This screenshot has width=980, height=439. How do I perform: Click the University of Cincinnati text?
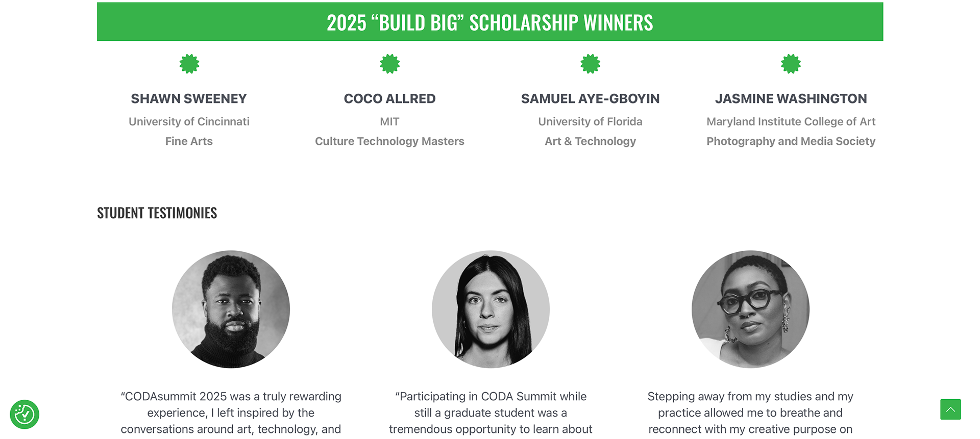tap(189, 122)
